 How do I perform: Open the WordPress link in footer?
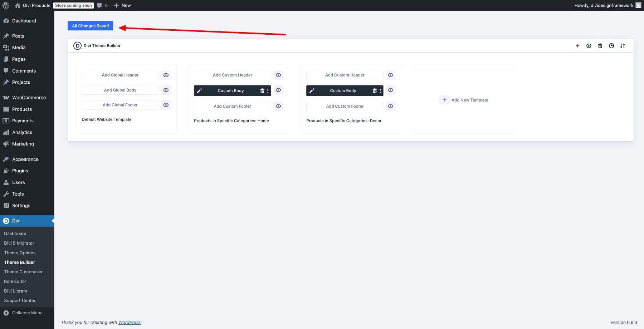130,323
